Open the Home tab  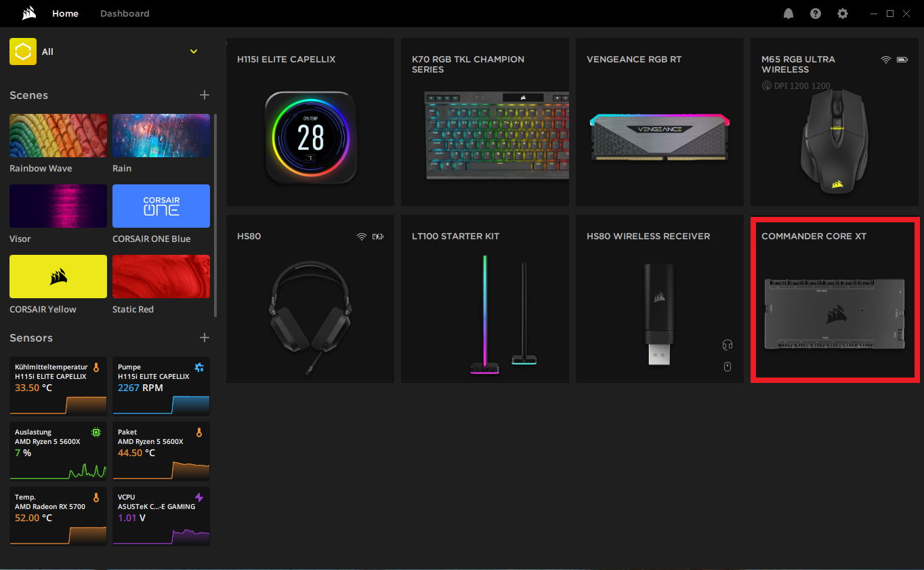(65, 13)
